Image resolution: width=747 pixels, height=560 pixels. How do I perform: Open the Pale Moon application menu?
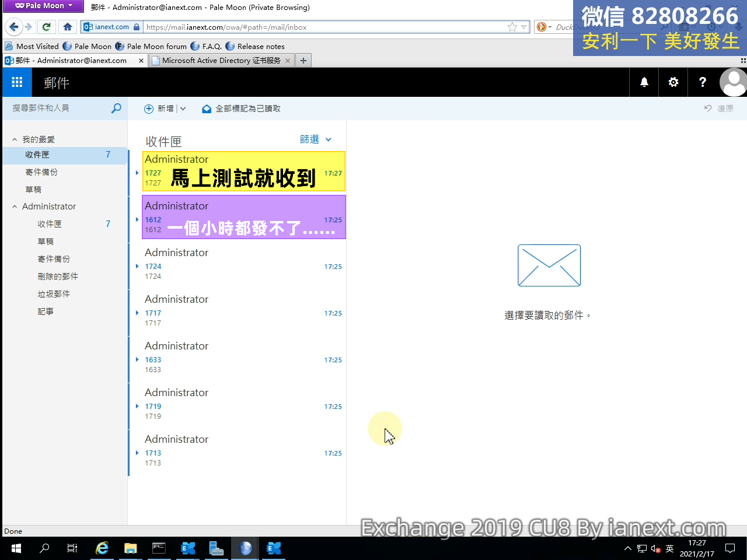point(44,6)
